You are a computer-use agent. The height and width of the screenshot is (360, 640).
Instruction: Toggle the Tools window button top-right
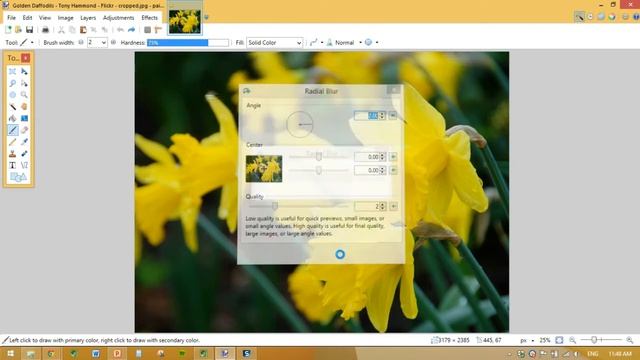point(579,17)
